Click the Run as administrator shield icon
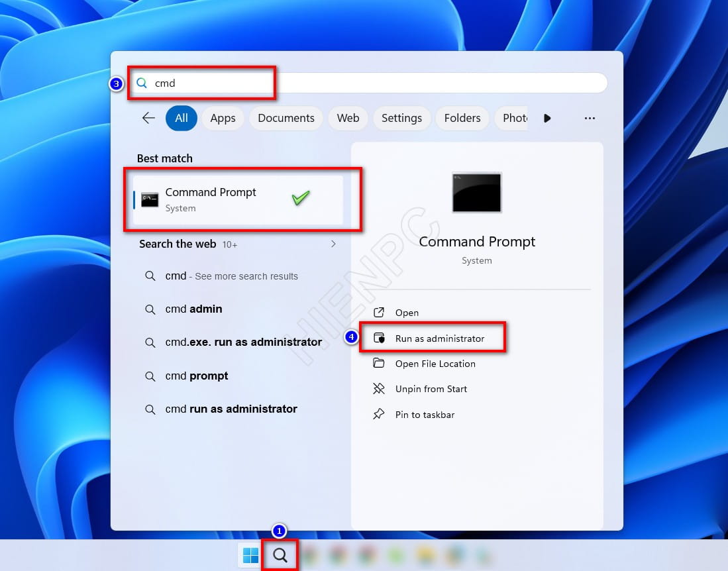 [x=380, y=338]
